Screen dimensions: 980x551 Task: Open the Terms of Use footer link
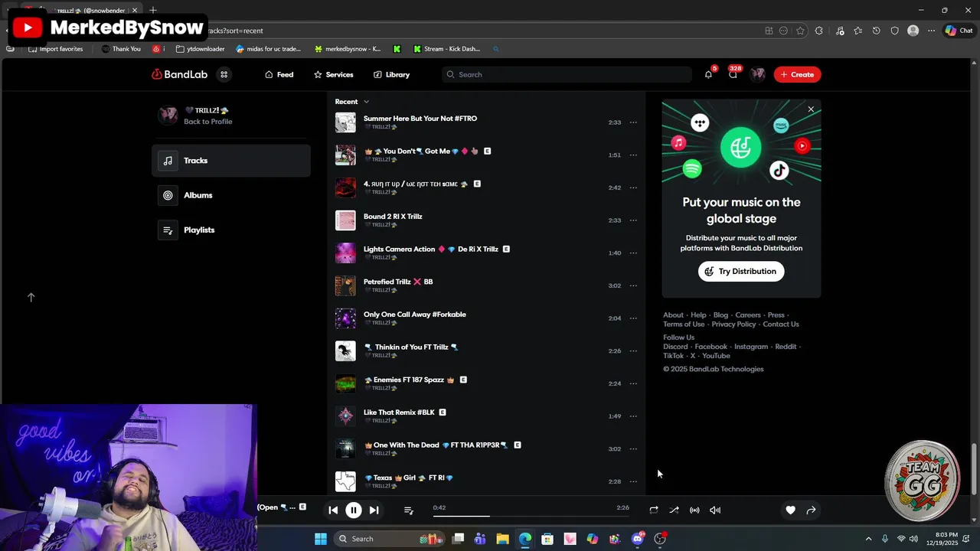click(684, 324)
